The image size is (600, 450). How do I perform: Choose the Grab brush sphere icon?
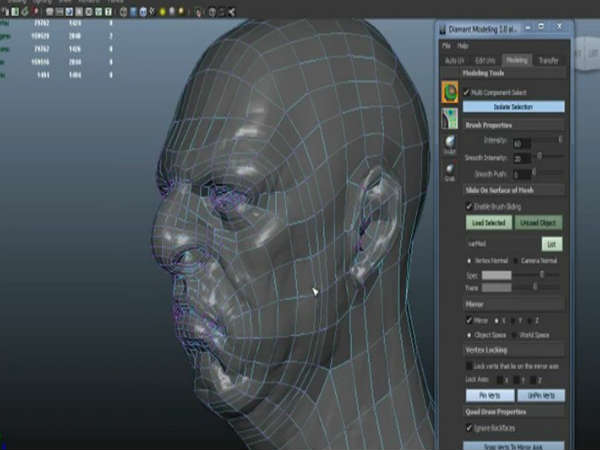(x=451, y=170)
